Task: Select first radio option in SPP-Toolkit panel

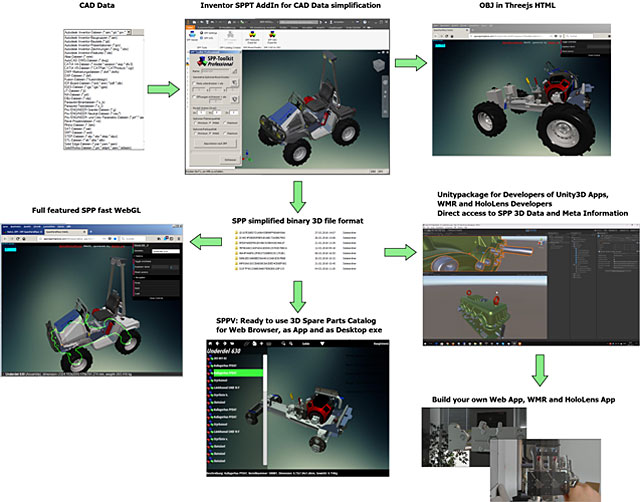Action: (195, 83)
